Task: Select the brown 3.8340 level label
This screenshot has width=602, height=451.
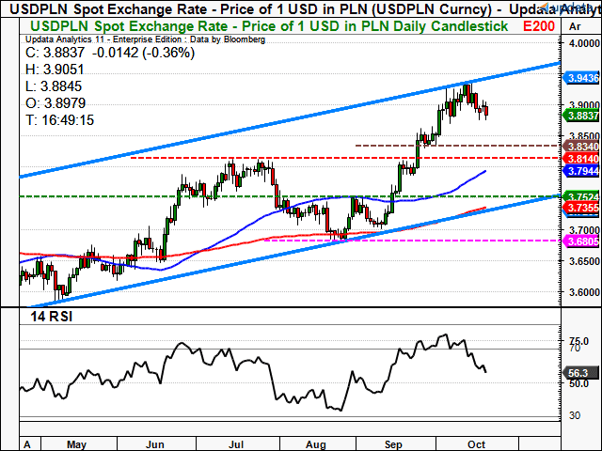Action: 581,146
